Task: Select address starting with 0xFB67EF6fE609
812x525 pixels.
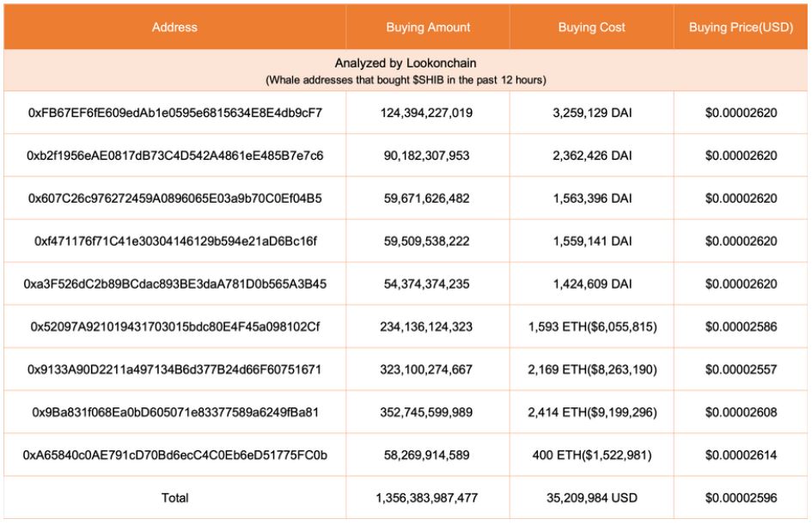Action: [175, 113]
